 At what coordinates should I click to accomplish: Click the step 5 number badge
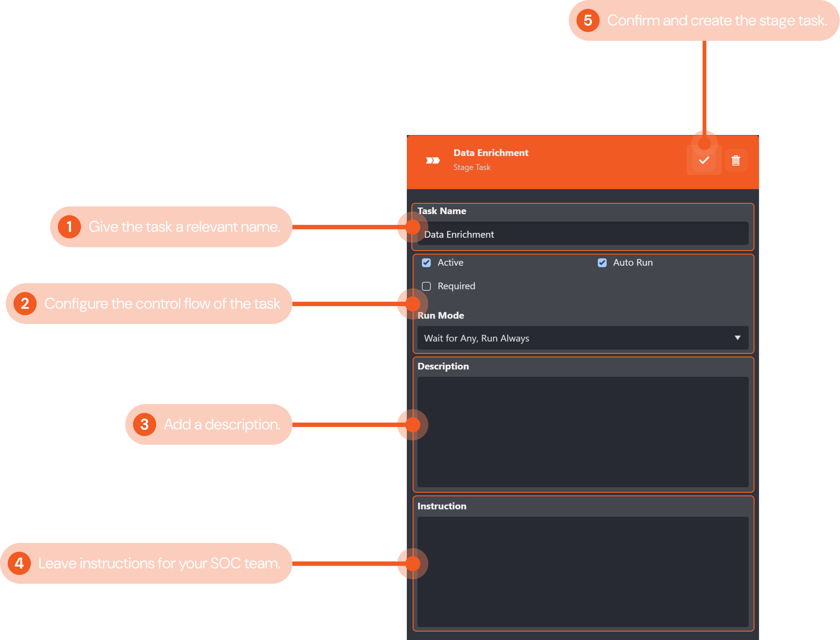pyautogui.click(x=587, y=20)
